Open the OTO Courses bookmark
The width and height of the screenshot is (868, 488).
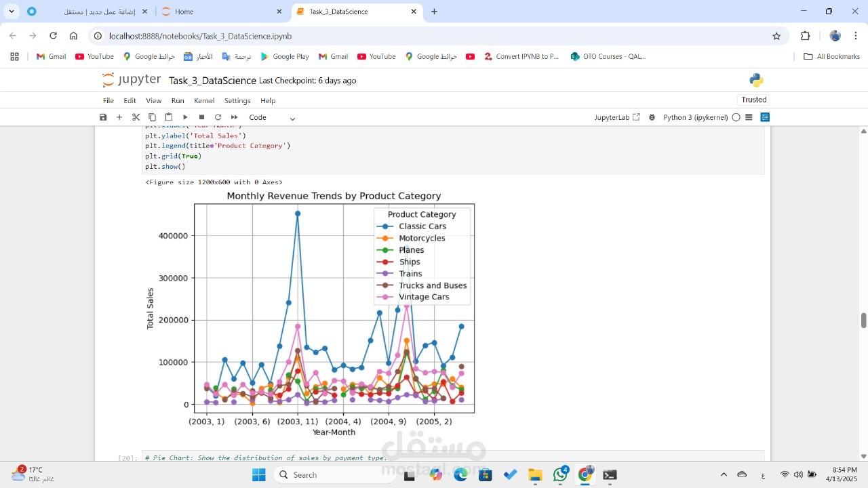(x=608, y=56)
